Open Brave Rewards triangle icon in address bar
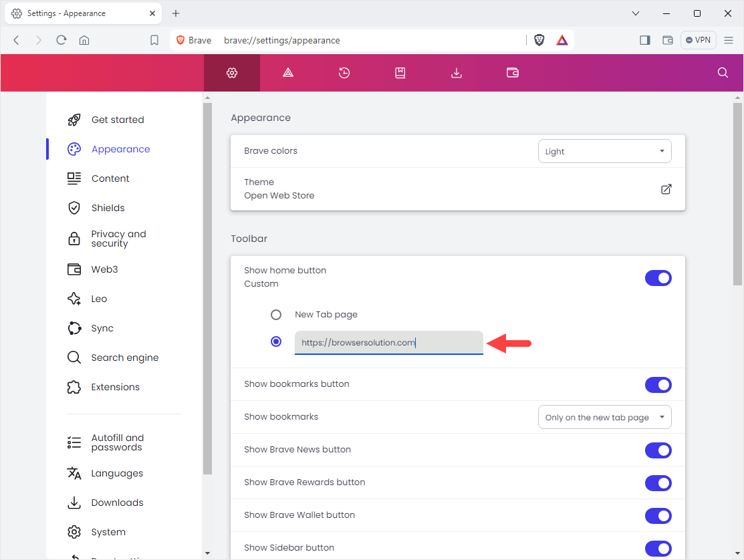The height and width of the screenshot is (560, 744). tap(562, 40)
